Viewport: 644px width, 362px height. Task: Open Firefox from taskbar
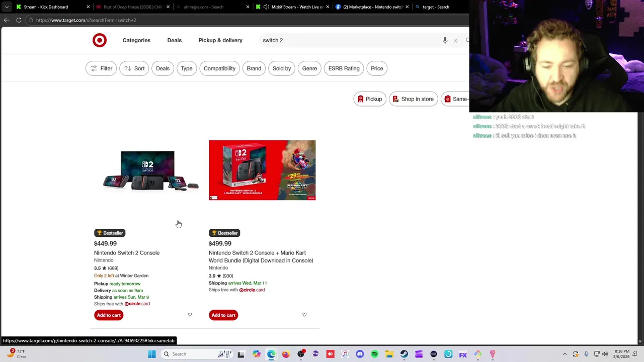point(286,354)
